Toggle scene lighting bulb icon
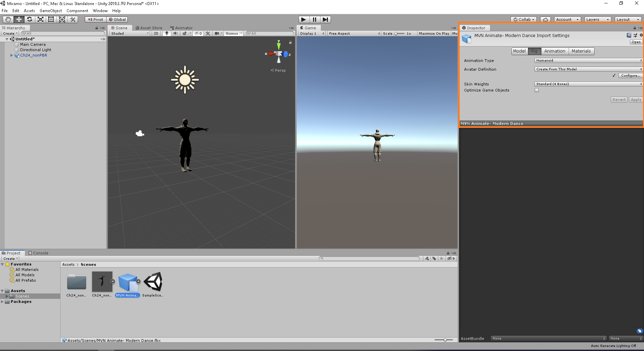Image resolution: width=644 pixels, height=351 pixels. click(166, 33)
